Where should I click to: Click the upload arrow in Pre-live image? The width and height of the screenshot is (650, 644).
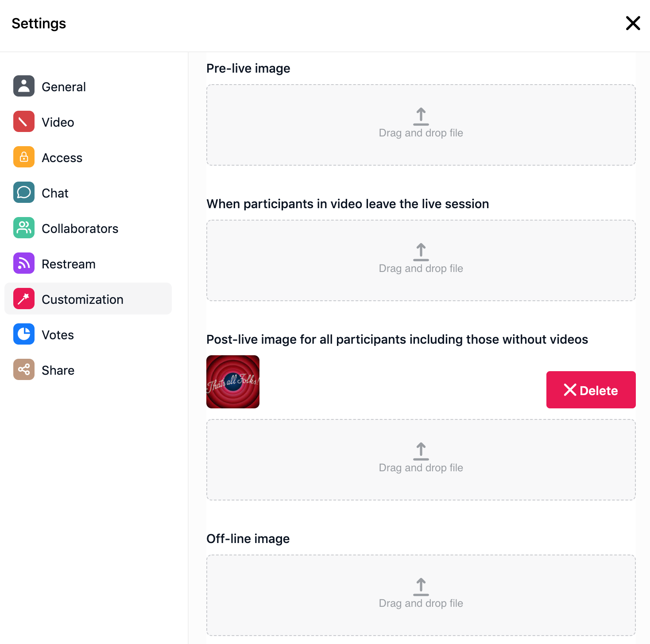(421, 116)
